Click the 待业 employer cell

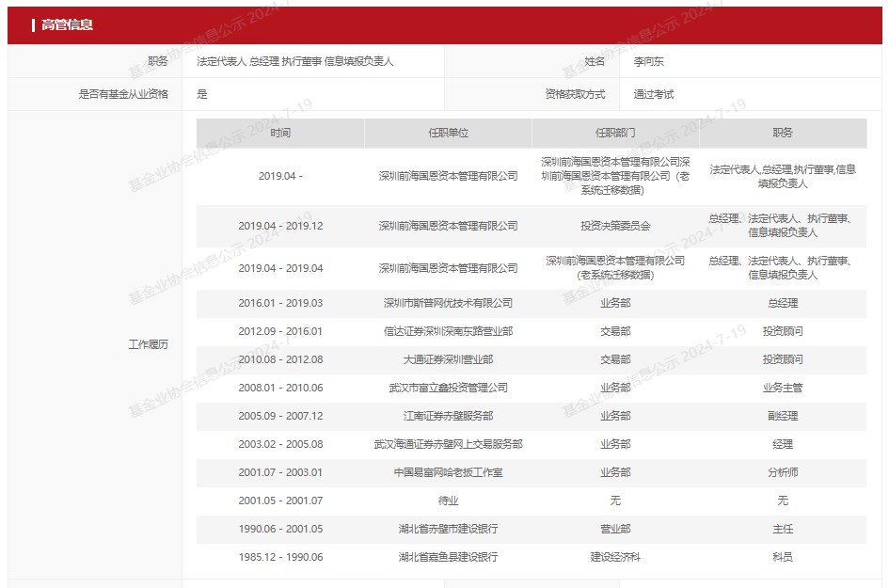[x=448, y=501]
